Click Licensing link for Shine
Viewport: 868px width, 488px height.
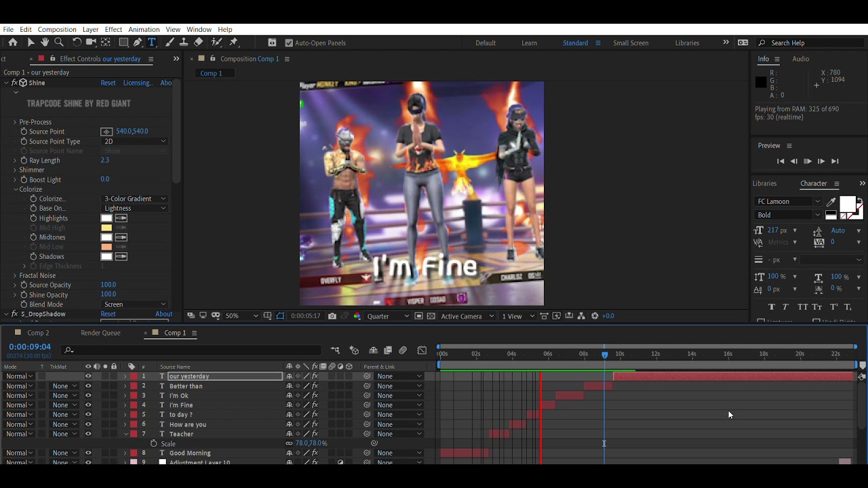tap(138, 83)
